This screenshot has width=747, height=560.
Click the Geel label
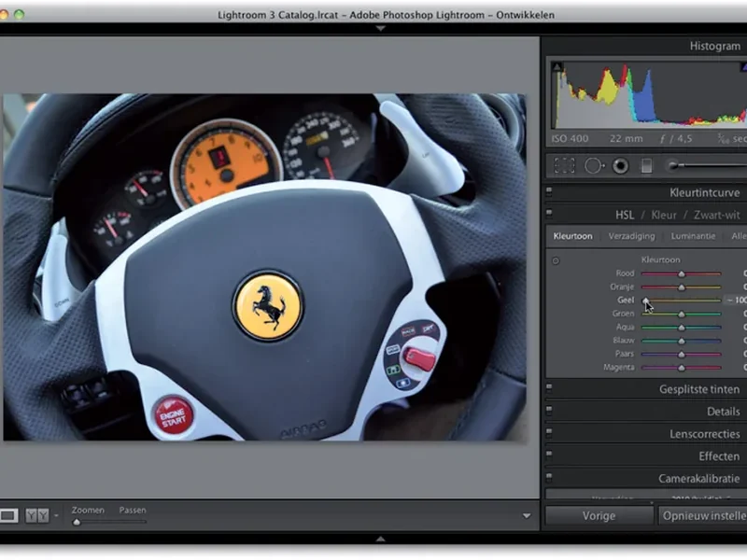(626, 300)
